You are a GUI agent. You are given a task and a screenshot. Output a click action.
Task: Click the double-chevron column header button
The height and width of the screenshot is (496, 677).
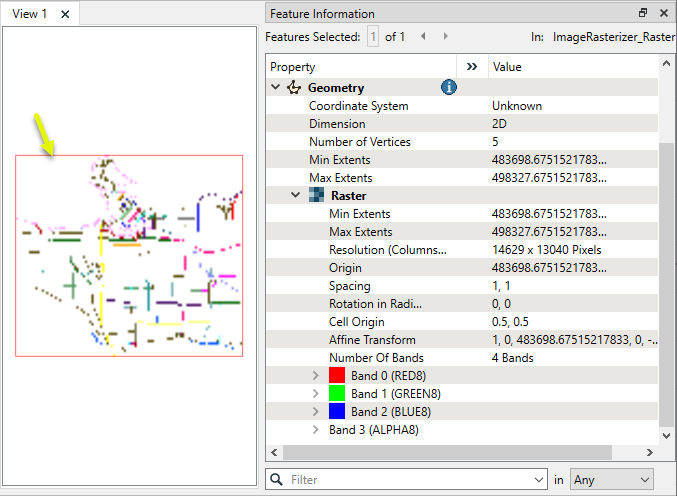tap(473, 67)
